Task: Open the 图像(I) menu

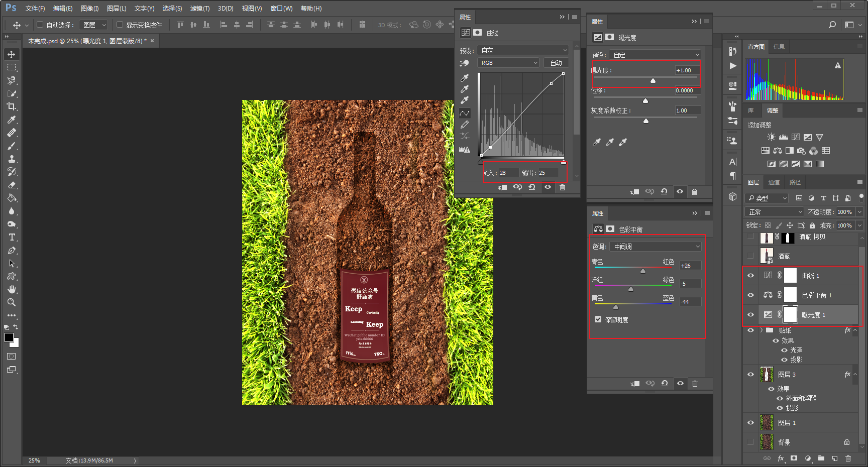Action: (90, 9)
